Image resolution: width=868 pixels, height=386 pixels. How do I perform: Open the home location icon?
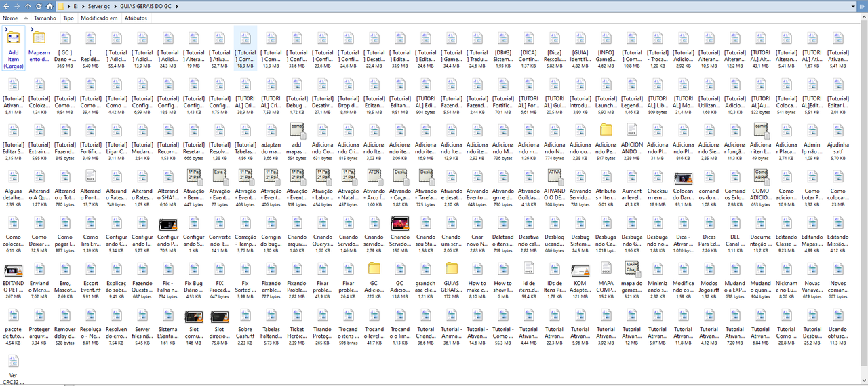50,6
